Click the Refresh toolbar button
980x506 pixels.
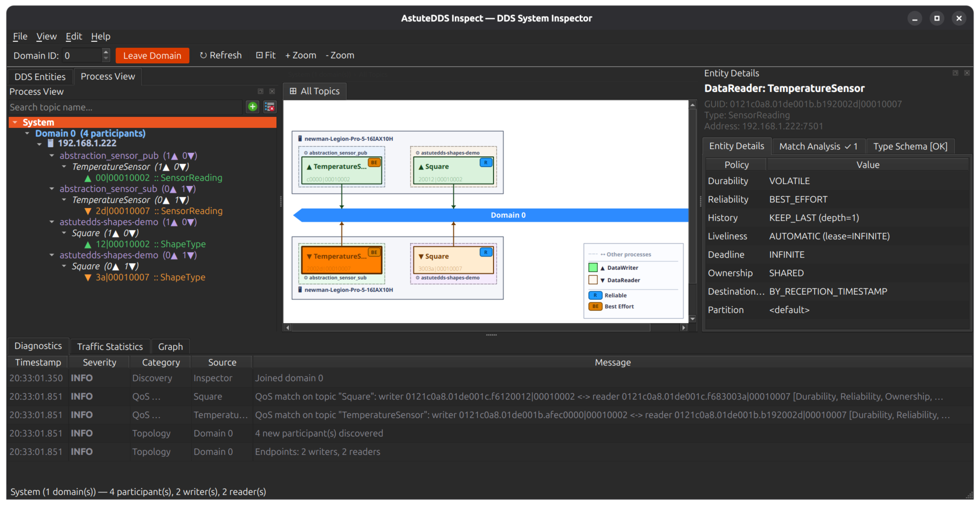click(221, 55)
